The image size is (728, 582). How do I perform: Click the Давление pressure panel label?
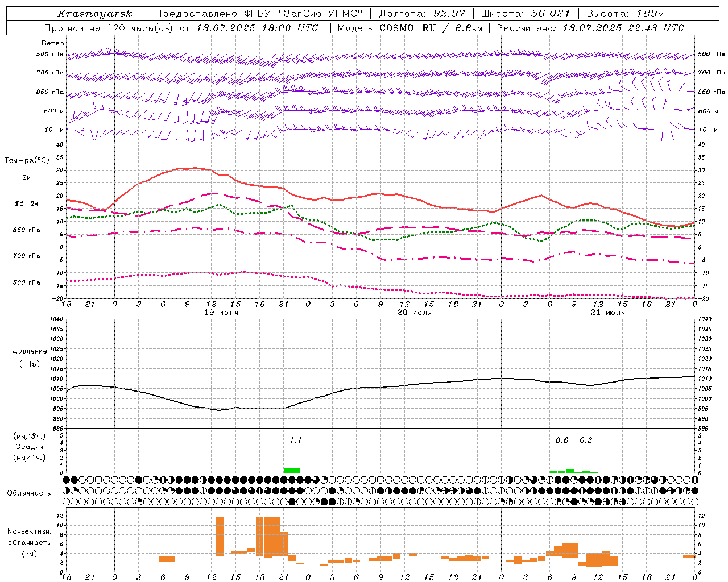pyautogui.click(x=30, y=351)
